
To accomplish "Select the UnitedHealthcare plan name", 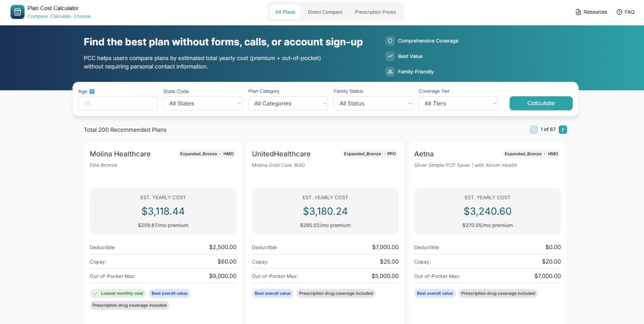I will point(281,154).
